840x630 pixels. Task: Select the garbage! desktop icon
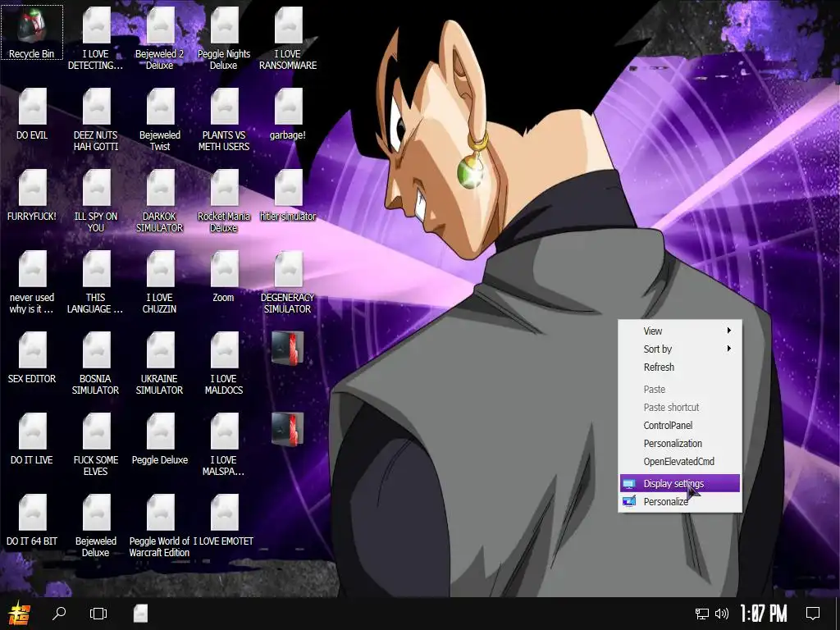(x=288, y=115)
